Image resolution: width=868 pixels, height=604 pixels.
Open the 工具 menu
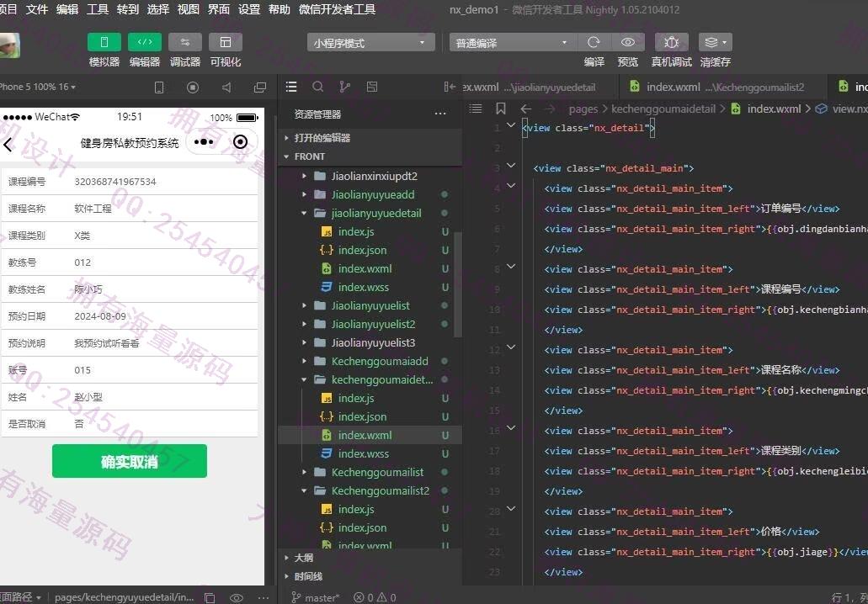coord(98,9)
